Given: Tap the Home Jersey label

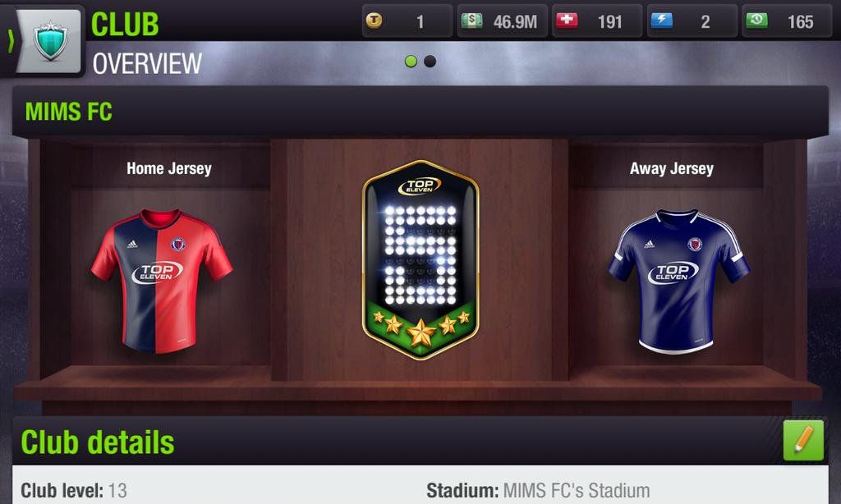Looking at the screenshot, I should tap(169, 168).
